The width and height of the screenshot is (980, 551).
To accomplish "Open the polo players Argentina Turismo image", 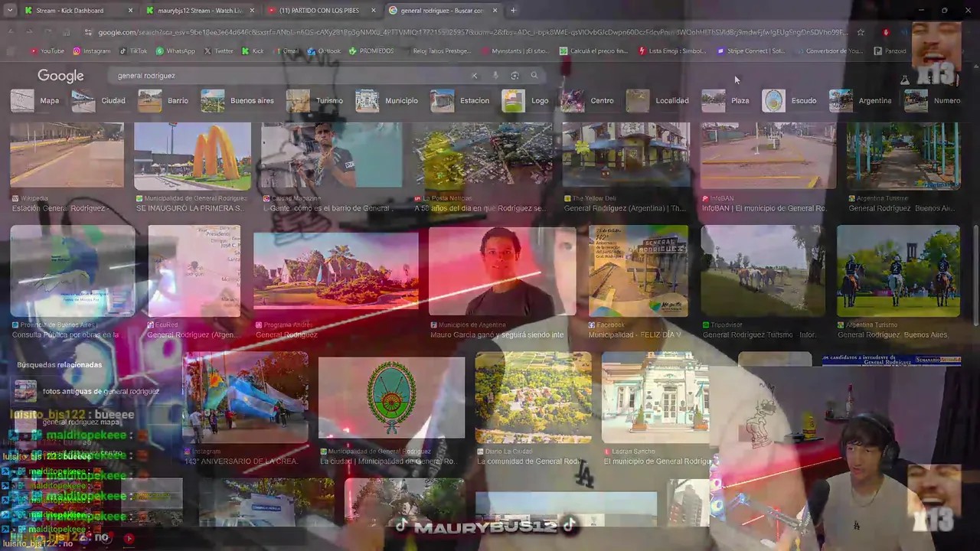I will [x=898, y=270].
